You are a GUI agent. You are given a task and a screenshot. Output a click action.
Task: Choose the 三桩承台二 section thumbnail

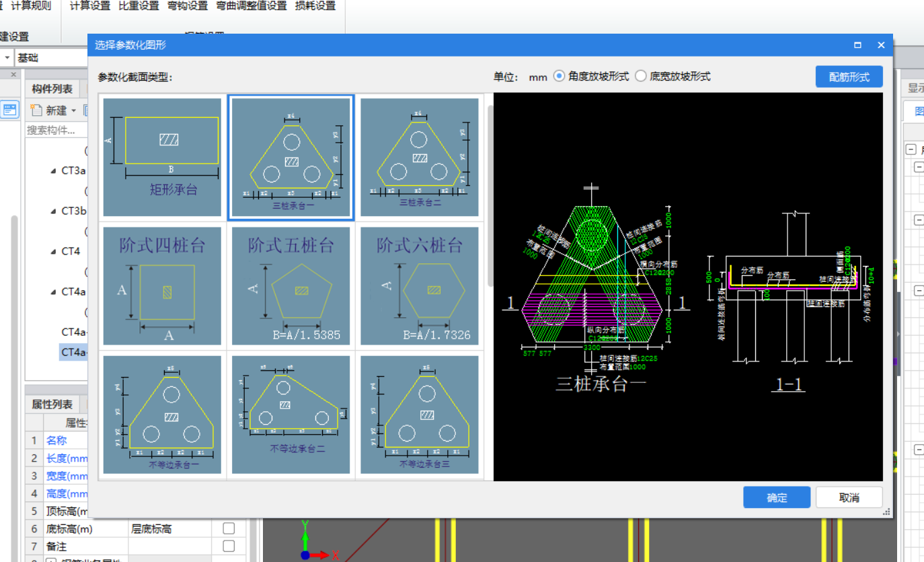420,157
